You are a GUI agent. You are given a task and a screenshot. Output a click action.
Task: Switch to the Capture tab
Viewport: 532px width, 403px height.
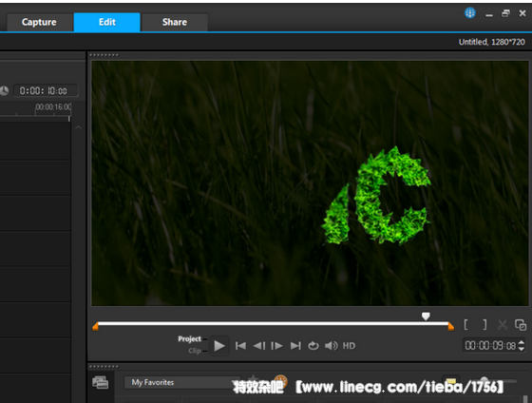coord(39,22)
